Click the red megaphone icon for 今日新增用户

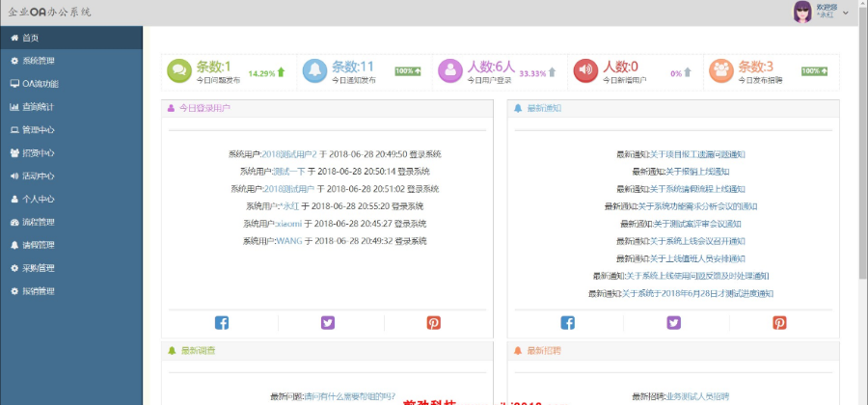585,70
